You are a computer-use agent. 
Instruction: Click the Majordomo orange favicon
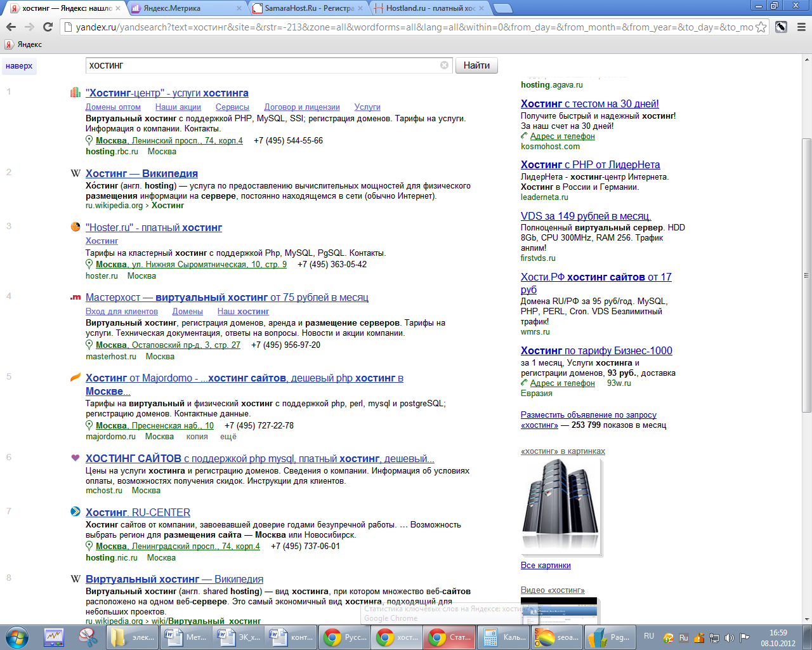pyautogui.click(x=75, y=378)
